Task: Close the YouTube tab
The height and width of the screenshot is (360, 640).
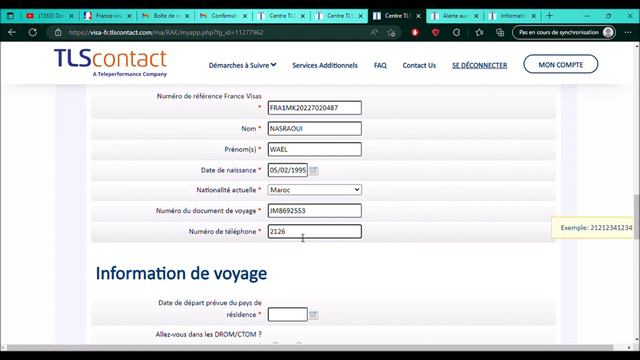Action: click(71, 16)
